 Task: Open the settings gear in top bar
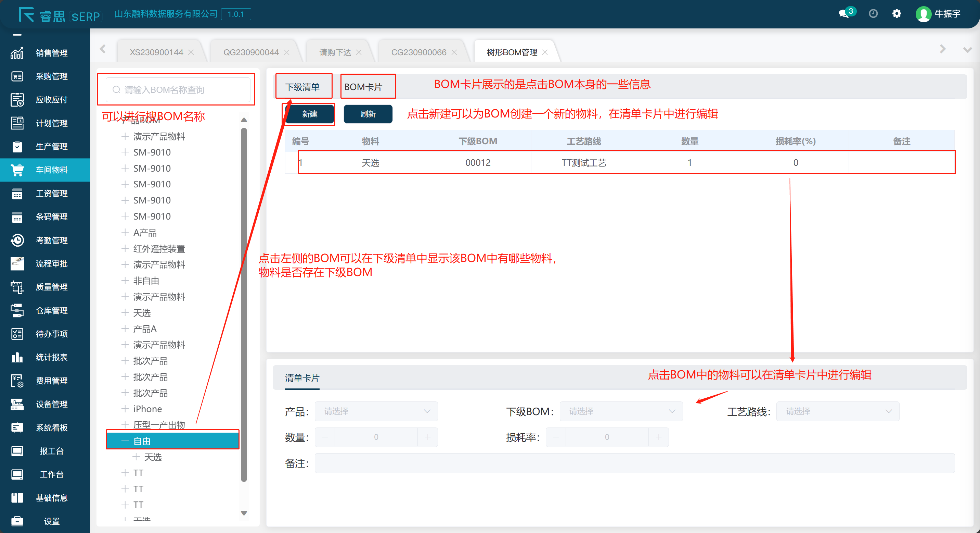(896, 14)
